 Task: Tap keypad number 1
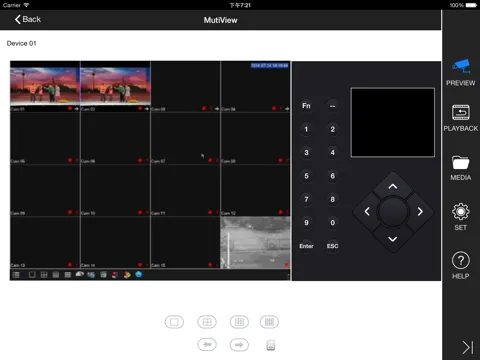(306, 129)
